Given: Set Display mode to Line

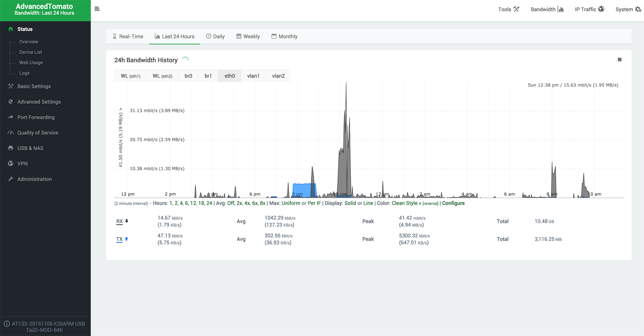Looking at the screenshot, I should (368, 203).
